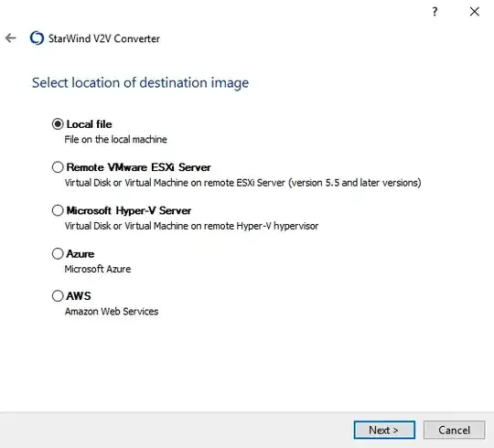Click the 'Local file' label text
Image resolution: width=494 pixels, height=448 pixels.
89,124
